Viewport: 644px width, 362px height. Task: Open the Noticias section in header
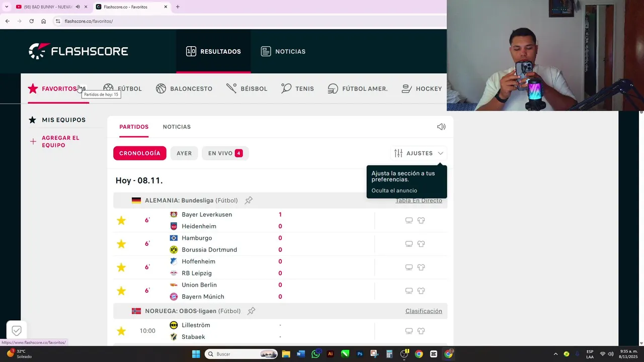click(283, 51)
